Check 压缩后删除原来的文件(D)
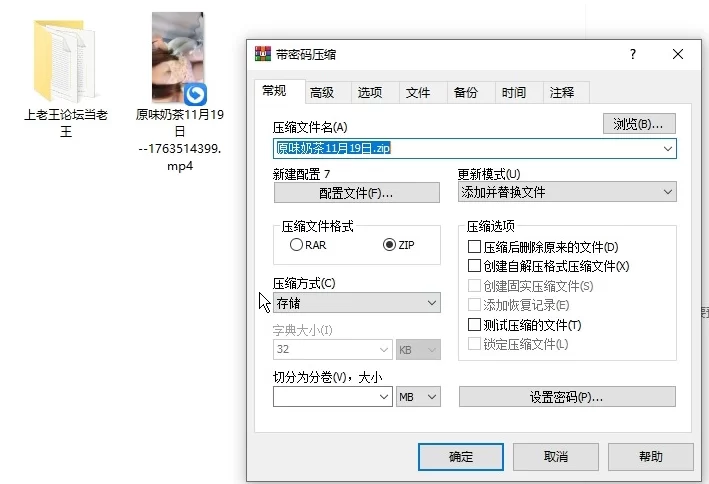Viewport: 709px width, 484px height. point(474,247)
